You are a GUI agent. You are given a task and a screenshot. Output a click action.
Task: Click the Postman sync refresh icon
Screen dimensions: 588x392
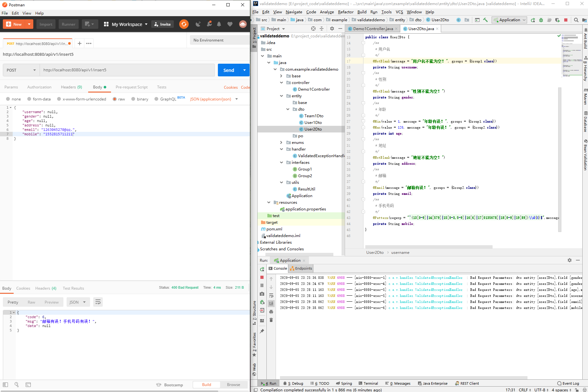click(184, 24)
